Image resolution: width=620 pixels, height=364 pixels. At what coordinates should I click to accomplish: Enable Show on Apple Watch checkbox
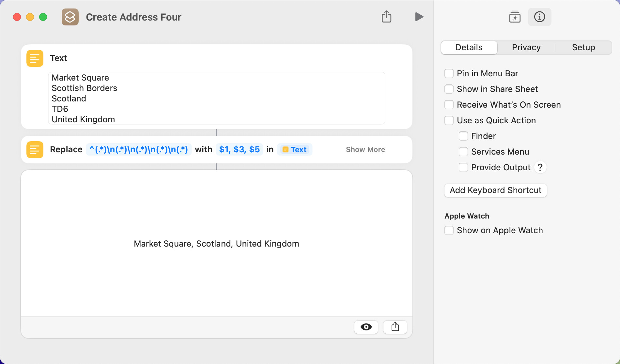449,230
